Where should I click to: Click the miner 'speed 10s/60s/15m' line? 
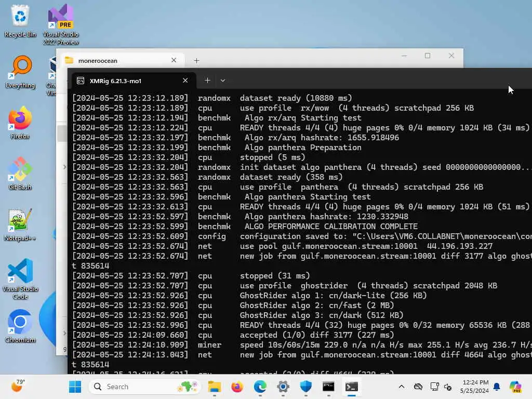point(386,345)
